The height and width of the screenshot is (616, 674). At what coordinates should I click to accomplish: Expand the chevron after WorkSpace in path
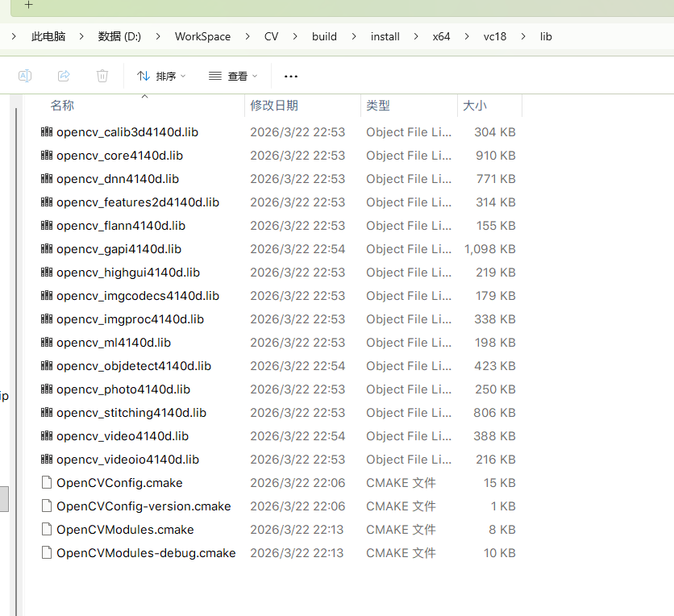[x=248, y=36]
